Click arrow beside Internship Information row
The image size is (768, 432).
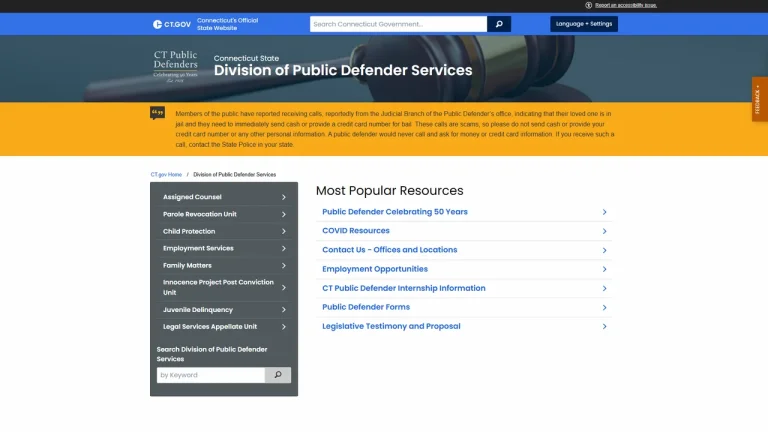click(x=604, y=288)
